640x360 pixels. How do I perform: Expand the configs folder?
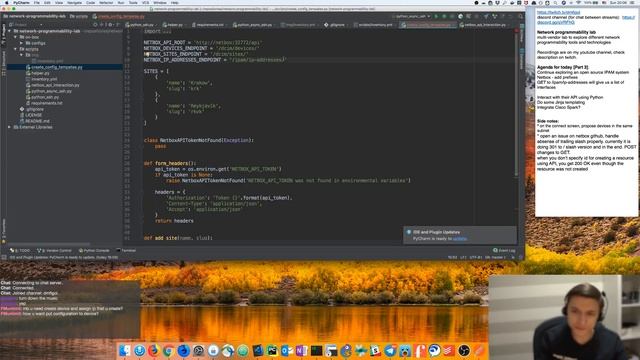pyautogui.click(x=22, y=43)
